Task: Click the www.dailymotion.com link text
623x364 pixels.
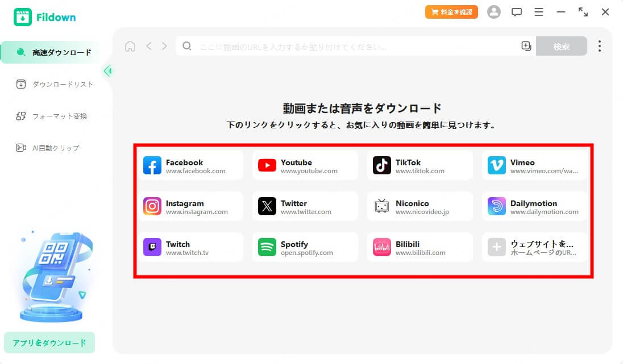Action: point(545,212)
